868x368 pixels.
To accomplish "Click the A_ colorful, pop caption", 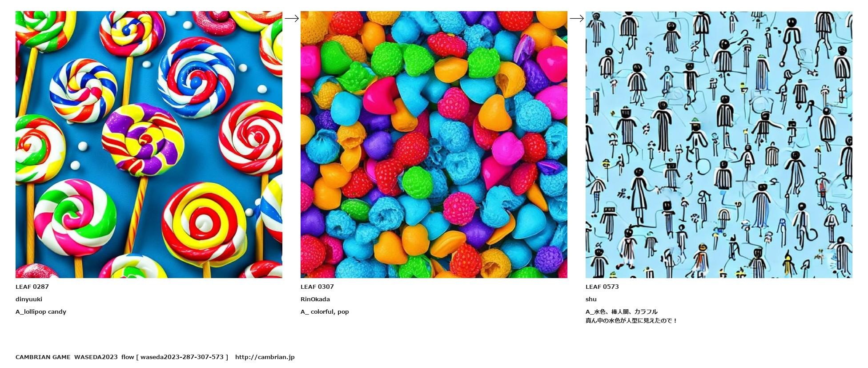I will (325, 311).
